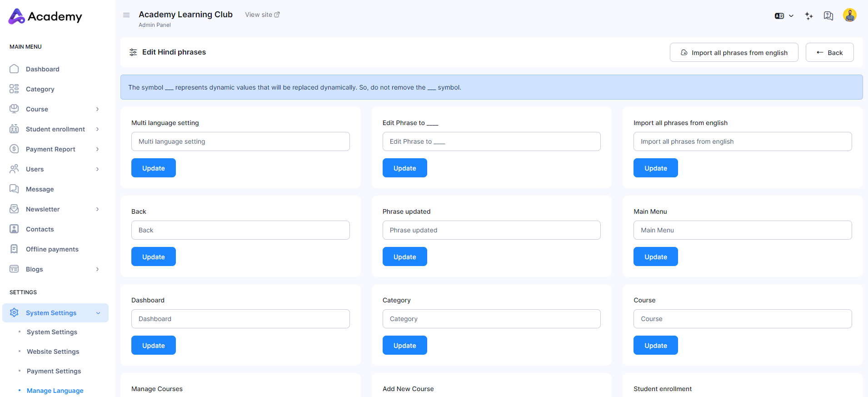Click the Category grid icon in sidebar

point(14,89)
